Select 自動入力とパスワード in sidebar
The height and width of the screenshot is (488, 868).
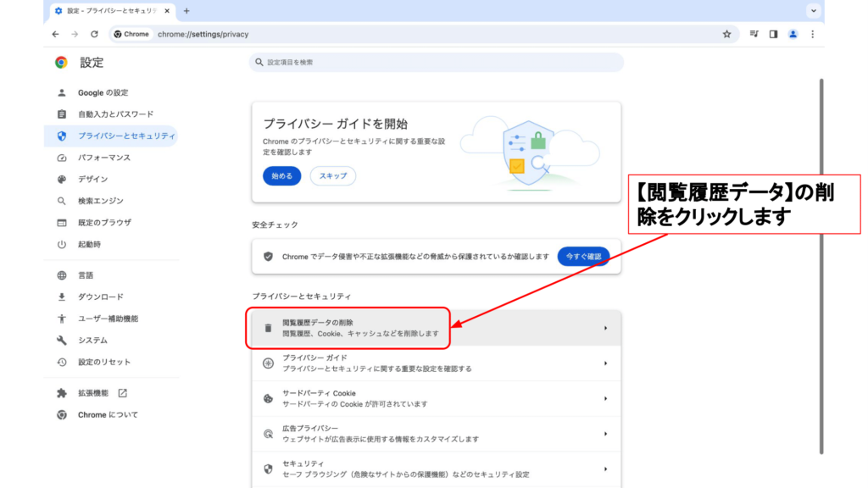pyautogui.click(x=115, y=114)
